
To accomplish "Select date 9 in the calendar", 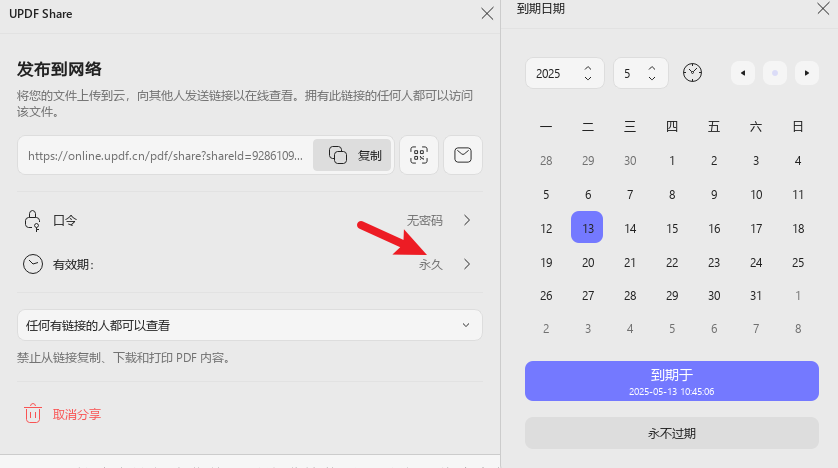I will [x=714, y=194].
